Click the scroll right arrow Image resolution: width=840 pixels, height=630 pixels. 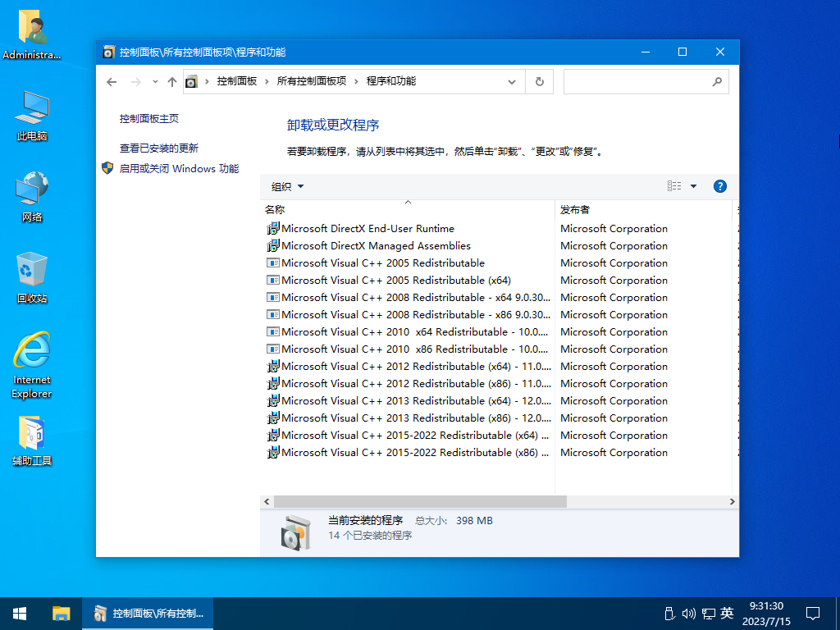pyautogui.click(x=732, y=501)
